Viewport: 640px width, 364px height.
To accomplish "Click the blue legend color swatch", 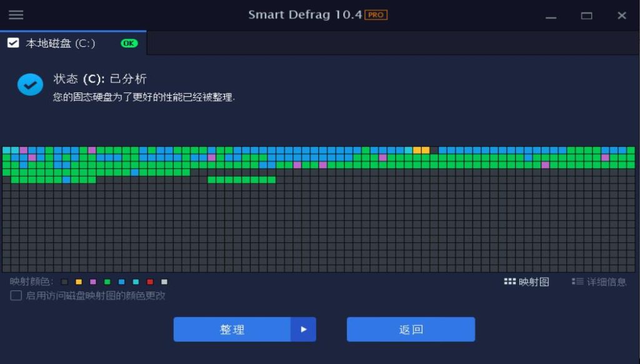I will [122, 282].
